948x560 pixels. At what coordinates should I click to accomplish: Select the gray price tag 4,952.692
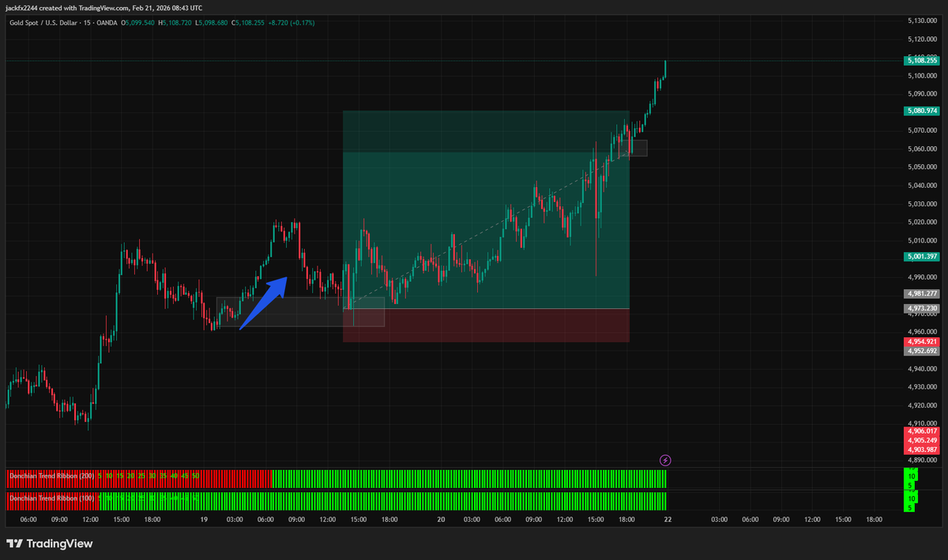(x=922, y=351)
